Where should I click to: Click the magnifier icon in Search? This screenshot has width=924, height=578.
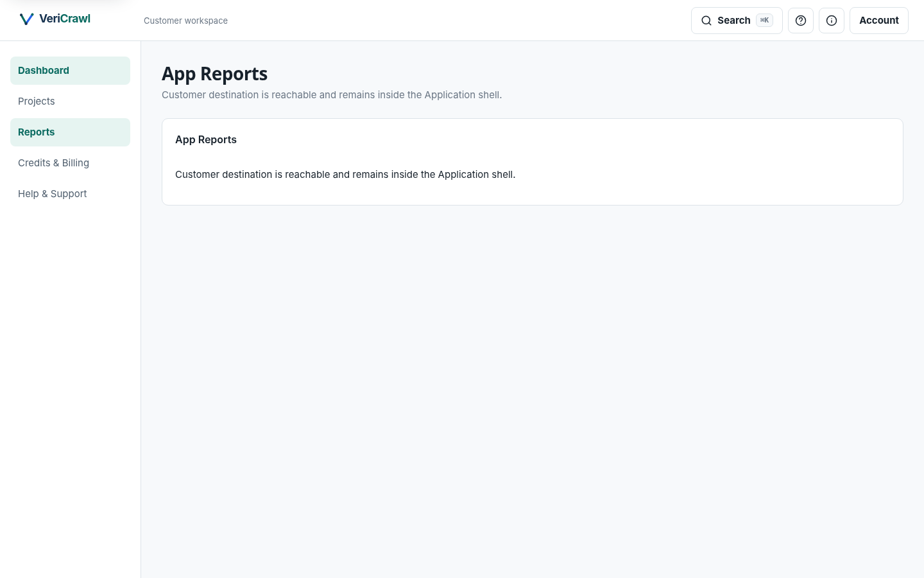point(706,21)
